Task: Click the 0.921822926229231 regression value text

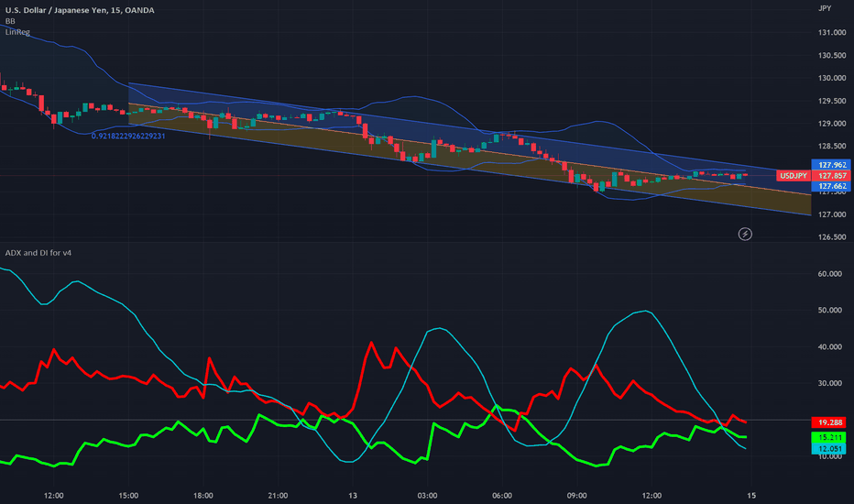Action: coord(128,136)
